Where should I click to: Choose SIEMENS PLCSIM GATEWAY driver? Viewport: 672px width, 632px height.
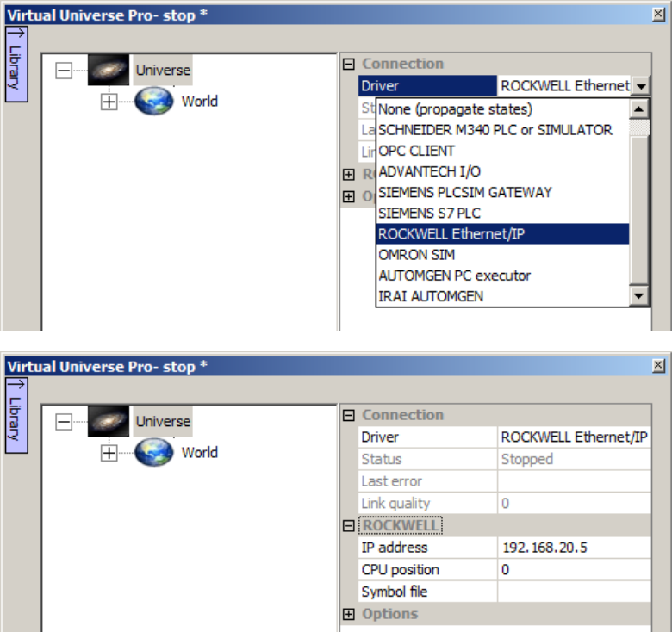pyautogui.click(x=502, y=192)
